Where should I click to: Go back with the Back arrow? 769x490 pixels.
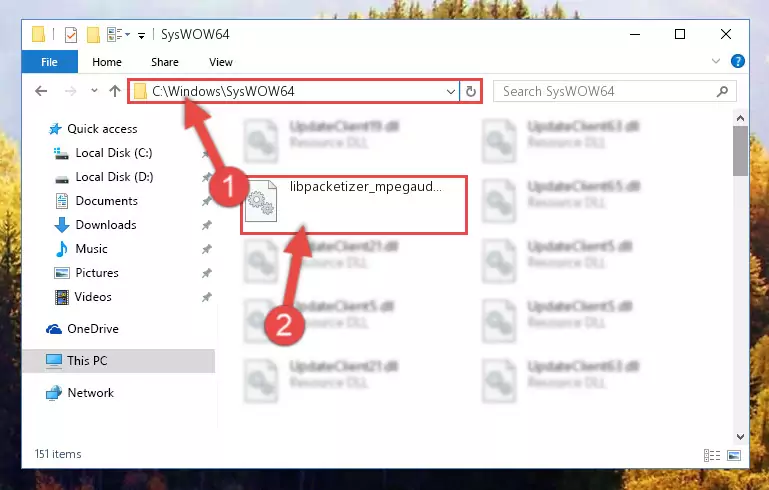tap(41, 91)
